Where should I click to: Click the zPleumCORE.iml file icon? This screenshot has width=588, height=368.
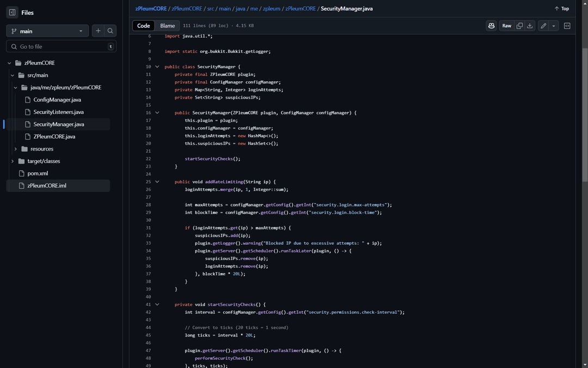(x=21, y=185)
